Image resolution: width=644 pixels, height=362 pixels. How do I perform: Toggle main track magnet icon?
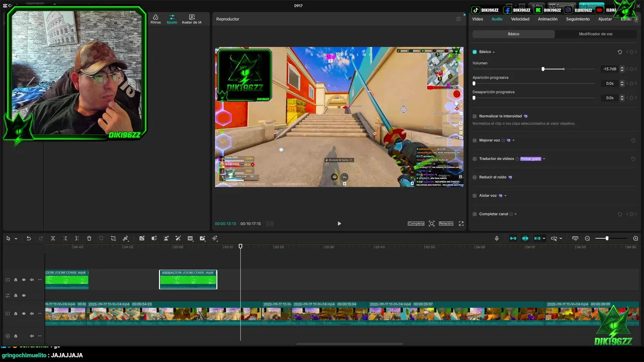513,238
